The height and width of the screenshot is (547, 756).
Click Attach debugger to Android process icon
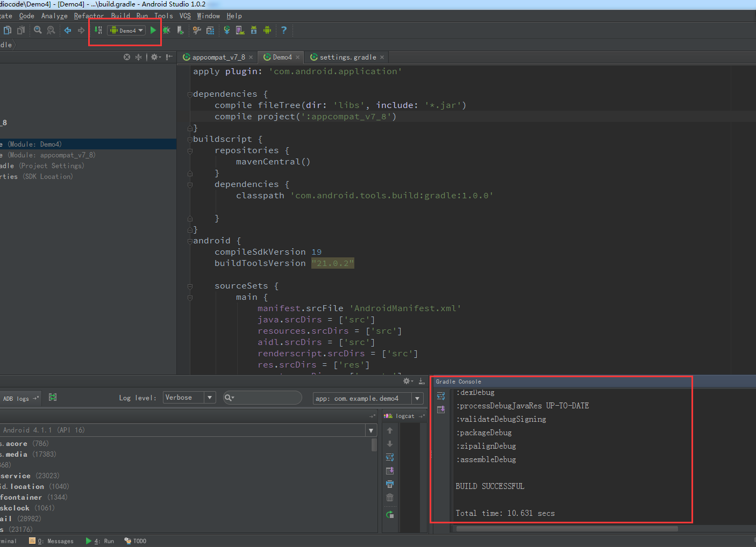(x=181, y=30)
